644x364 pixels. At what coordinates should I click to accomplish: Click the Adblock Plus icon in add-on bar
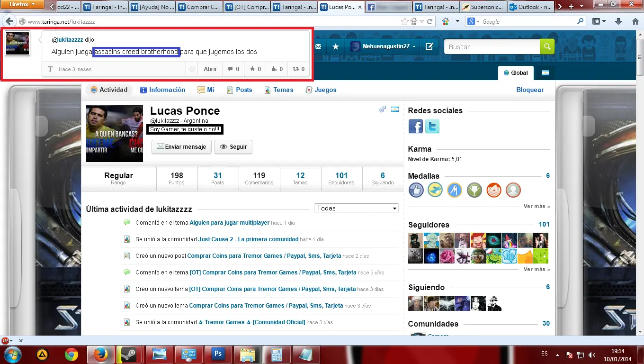coord(6,341)
